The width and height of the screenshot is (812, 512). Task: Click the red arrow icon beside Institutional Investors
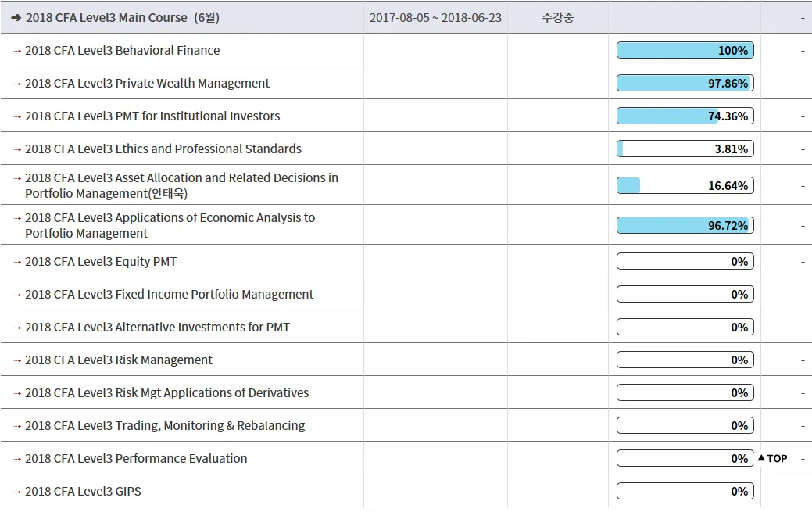[16, 116]
